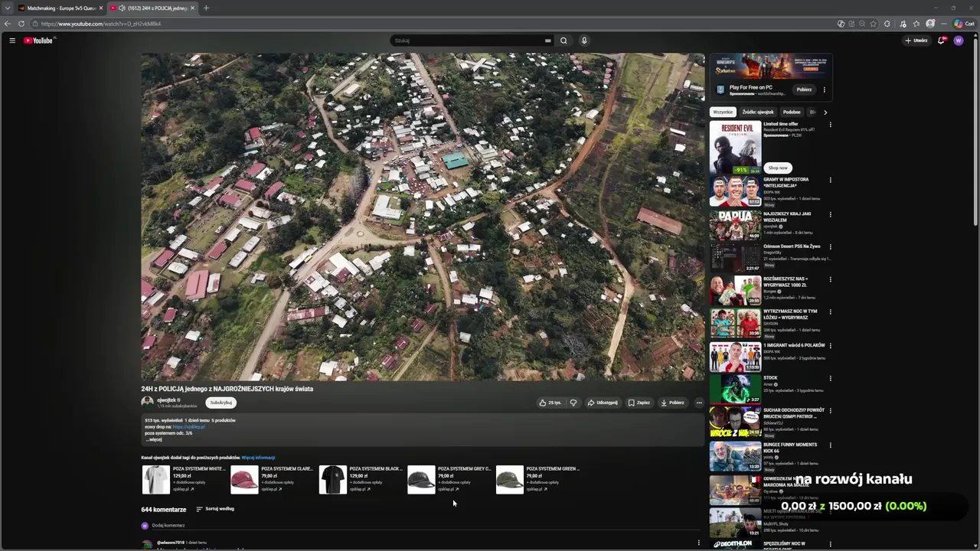This screenshot has width=980, height=551.
Task: Go to the YouTube home logo
Action: click(38, 41)
